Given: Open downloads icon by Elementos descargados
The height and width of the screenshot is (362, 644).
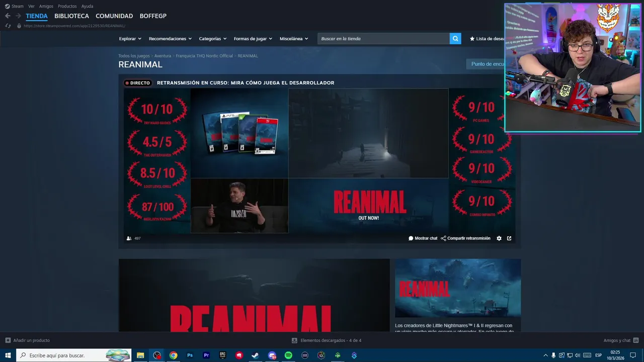Looking at the screenshot, I should [294, 340].
